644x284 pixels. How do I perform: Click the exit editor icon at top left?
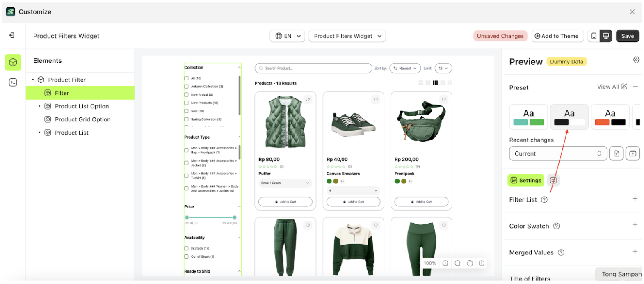(12, 36)
